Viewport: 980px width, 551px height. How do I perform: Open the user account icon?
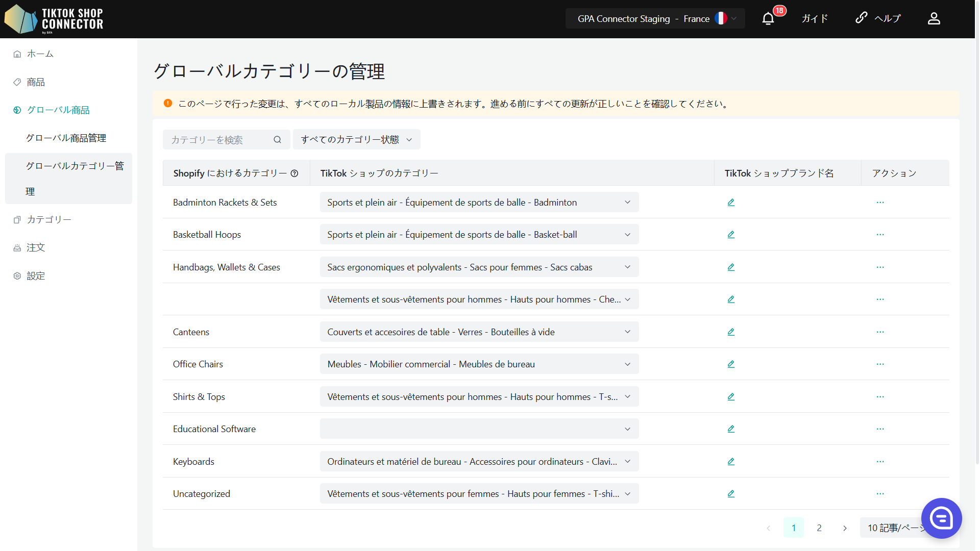pyautogui.click(x=934, y=19)
